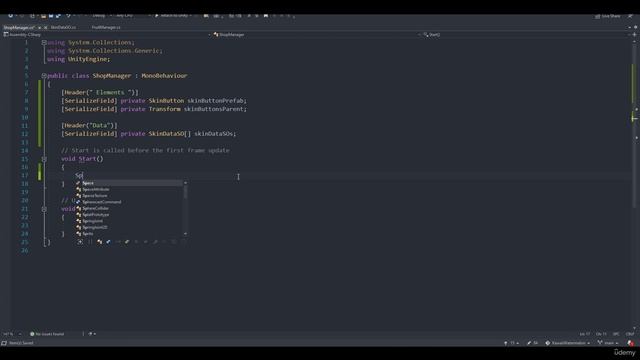
Task: Pin the ShopManager.cs tab
Action: [x=40, y=27]
